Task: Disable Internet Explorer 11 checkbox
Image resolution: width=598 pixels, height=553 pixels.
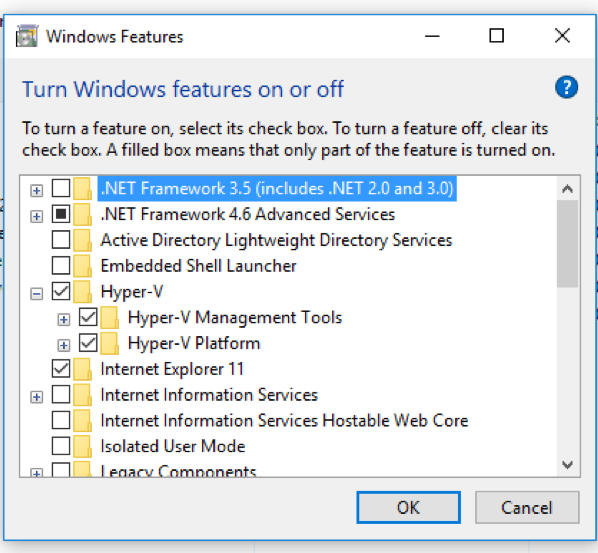Action: (61, 369)
